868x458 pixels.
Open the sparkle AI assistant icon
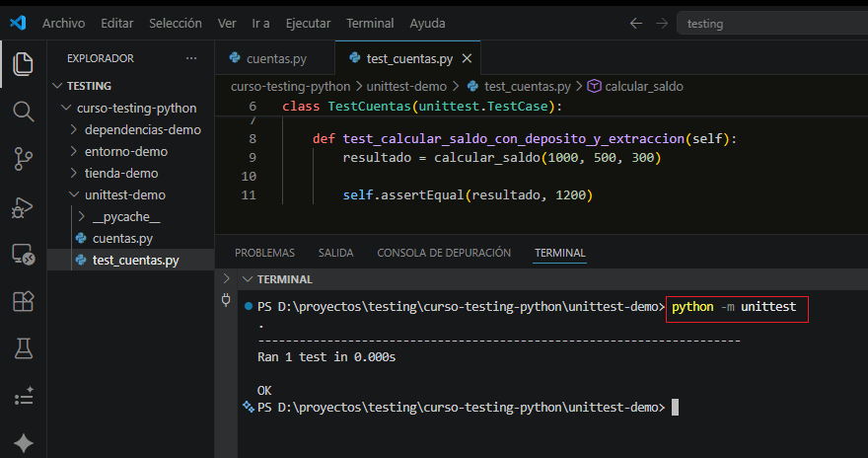point(23,443)
